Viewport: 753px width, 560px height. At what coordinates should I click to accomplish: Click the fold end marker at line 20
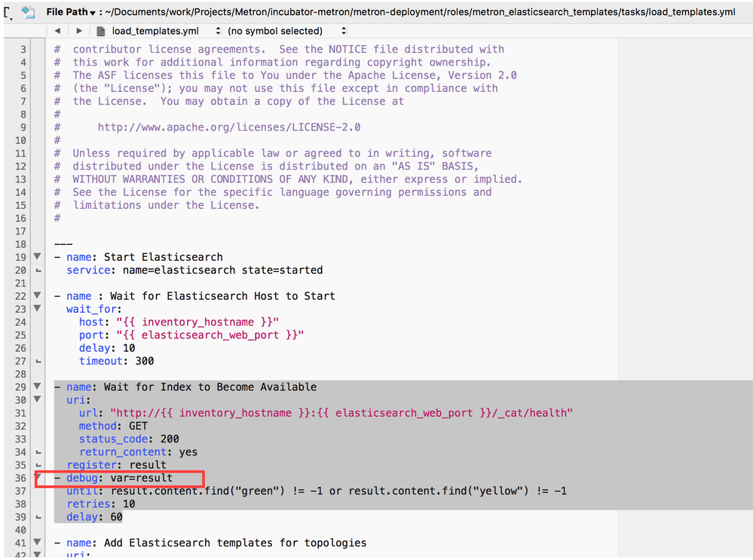(38, 271)
